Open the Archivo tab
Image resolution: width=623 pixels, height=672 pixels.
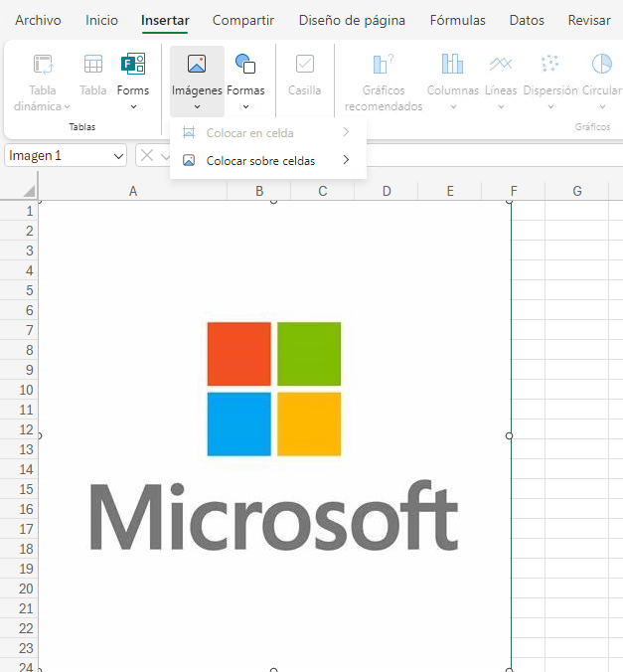point(38,20)
